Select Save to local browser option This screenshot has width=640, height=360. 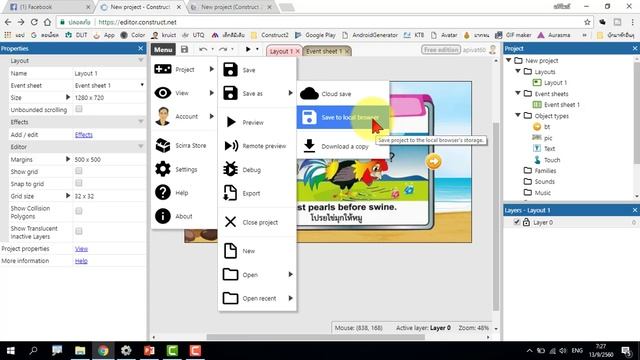(x=343, y=117)
